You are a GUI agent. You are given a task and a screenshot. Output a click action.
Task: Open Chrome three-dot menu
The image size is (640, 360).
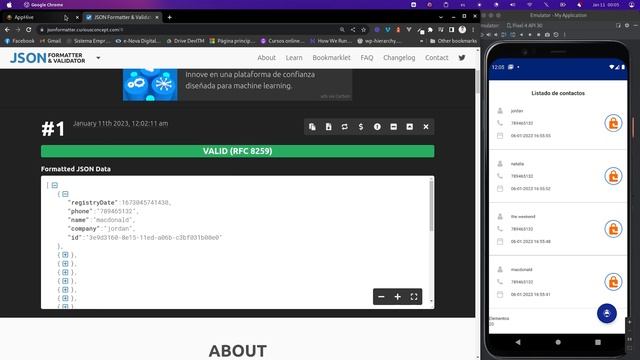point(473,29)
